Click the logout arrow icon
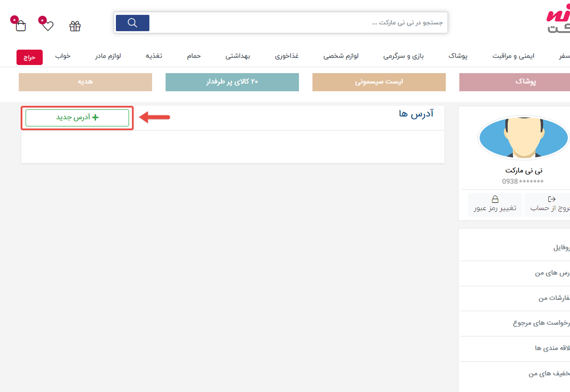 [551, 199]
